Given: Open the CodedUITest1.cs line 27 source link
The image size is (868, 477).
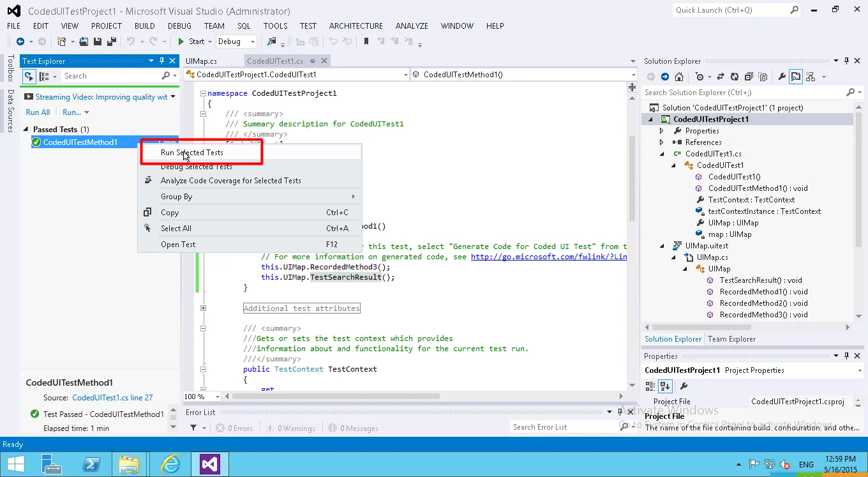Looking at the screenshot, I should pyautogui.click(x=112, y=398).
